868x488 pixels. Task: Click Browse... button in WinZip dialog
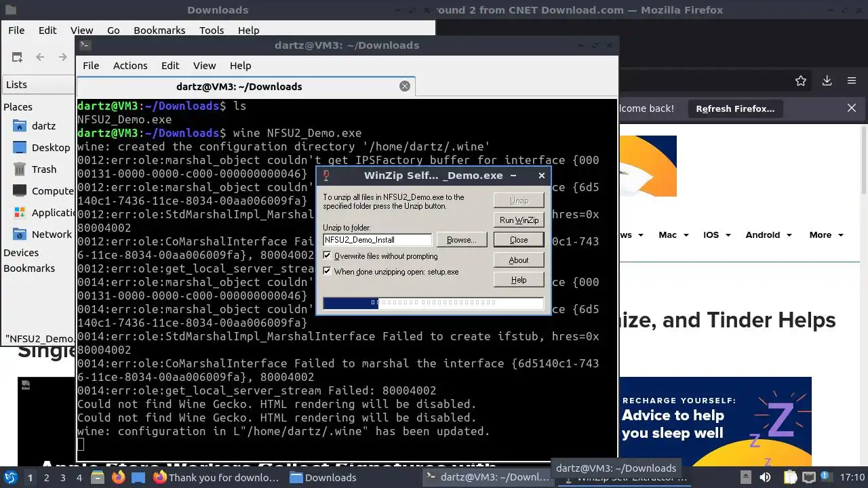462,240
